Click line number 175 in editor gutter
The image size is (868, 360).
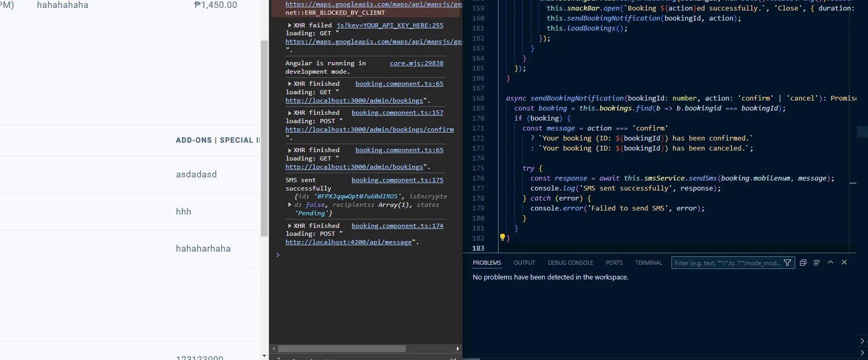tap(478, 168)
